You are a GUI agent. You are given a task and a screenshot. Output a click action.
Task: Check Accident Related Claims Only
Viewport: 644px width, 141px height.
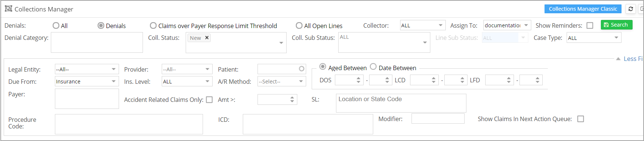pos(209,100)
